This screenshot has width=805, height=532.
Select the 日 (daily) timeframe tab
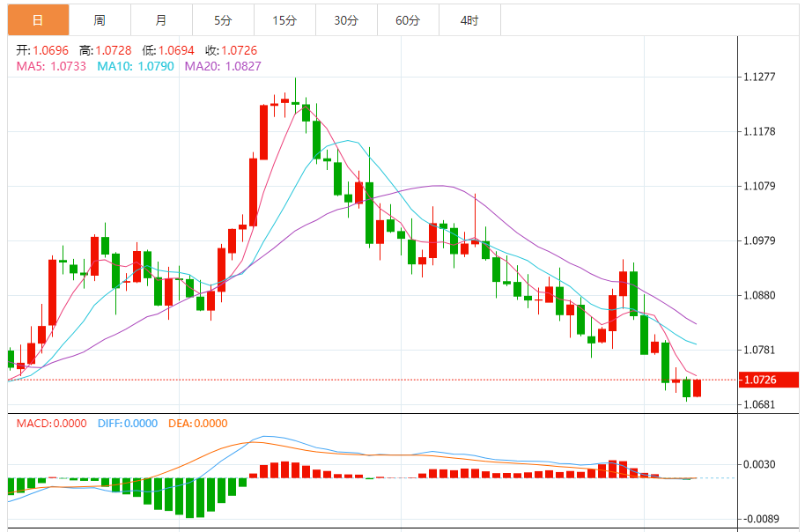coord(38,20)
